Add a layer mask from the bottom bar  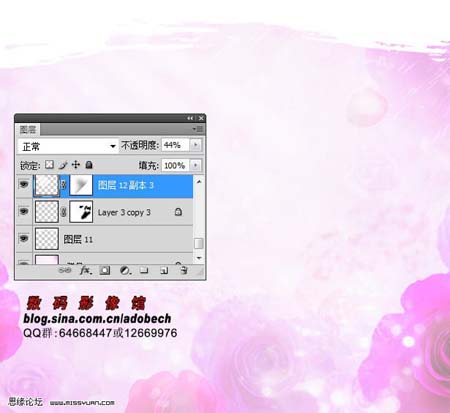coord(105,270)
